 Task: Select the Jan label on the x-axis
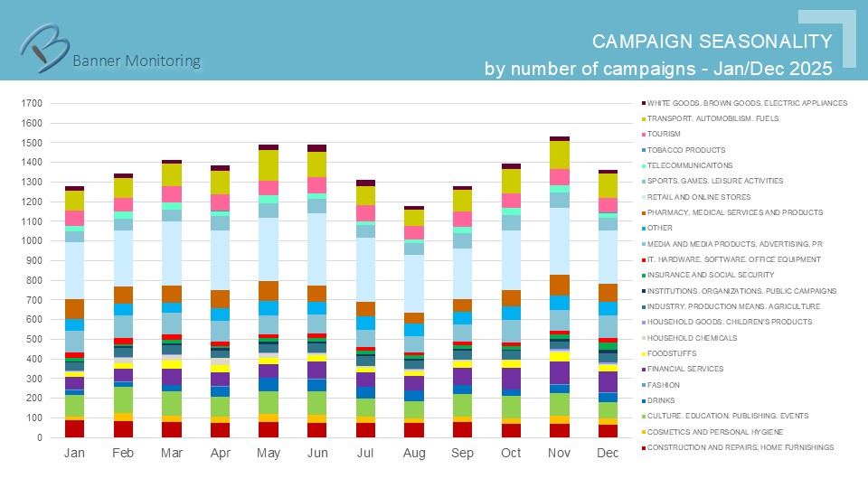point(74,452)
